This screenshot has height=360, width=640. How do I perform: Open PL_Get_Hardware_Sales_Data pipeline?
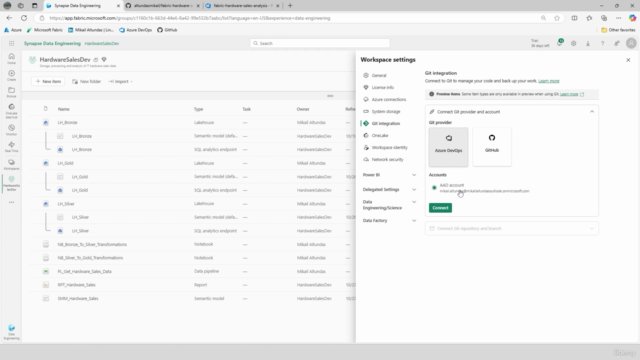pos(84,271)
